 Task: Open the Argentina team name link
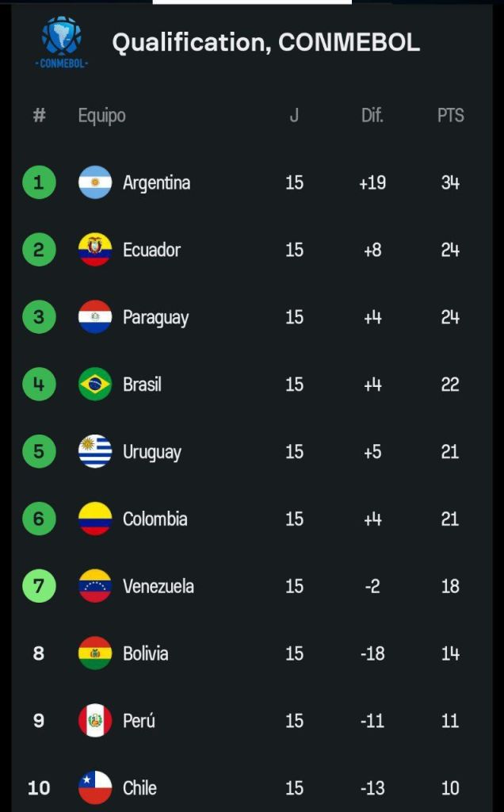[156, 183]
